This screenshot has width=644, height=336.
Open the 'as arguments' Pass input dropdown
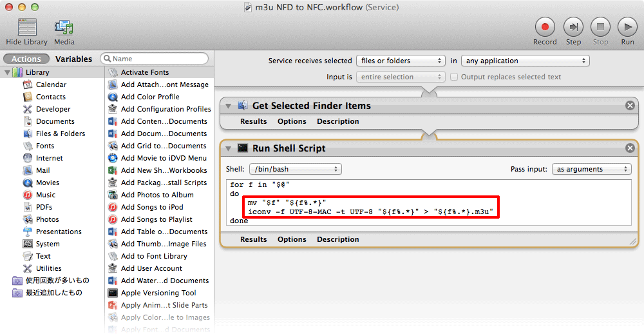[x=591, y=169]
